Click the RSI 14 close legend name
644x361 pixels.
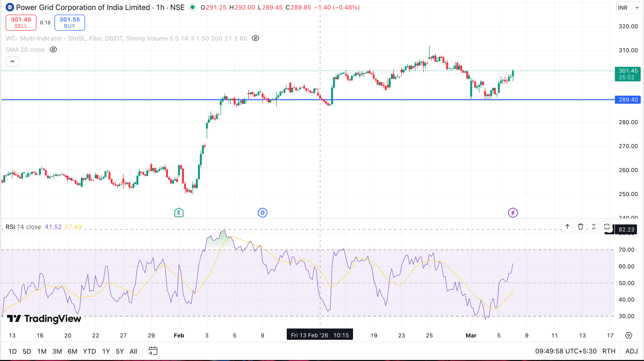tap(23, 227)
